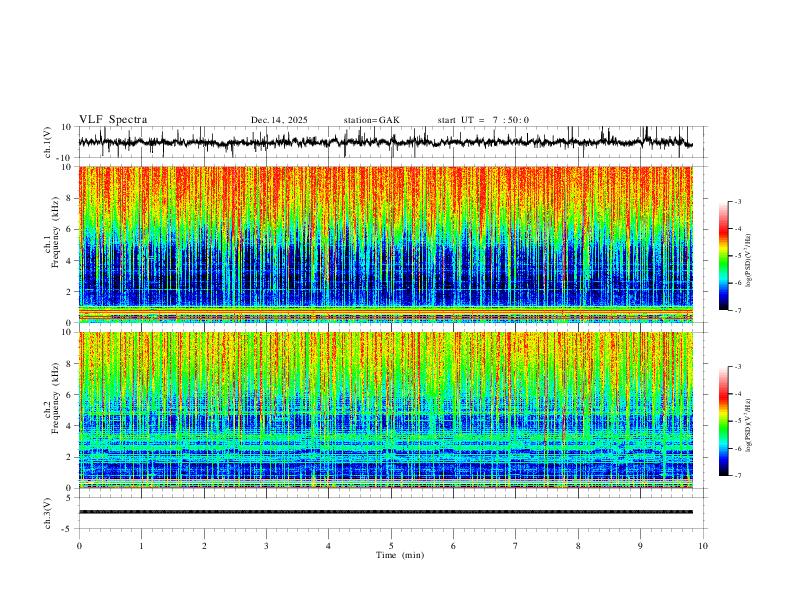Click the ch.2 PSD color scale bar

coord(724,421)
